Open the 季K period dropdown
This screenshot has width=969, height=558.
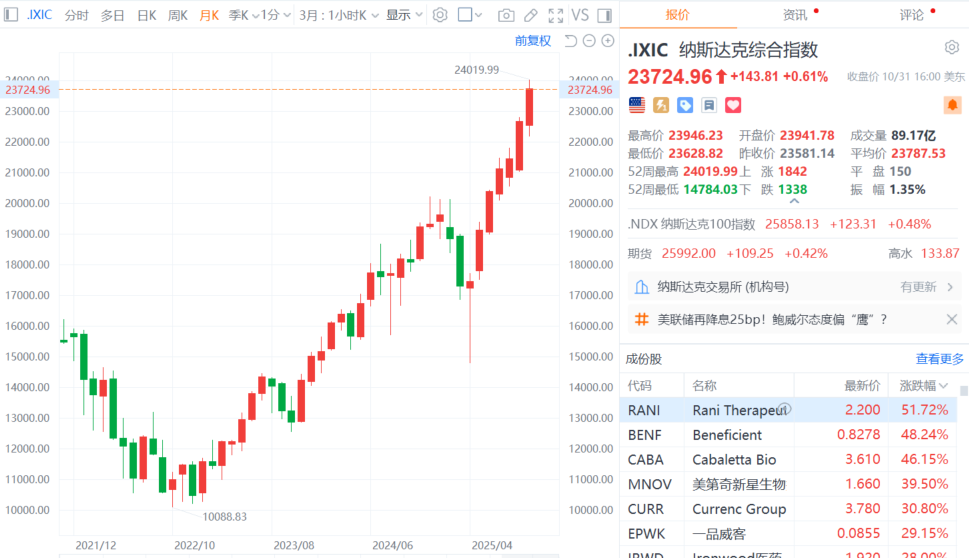(x=243, y=15)
